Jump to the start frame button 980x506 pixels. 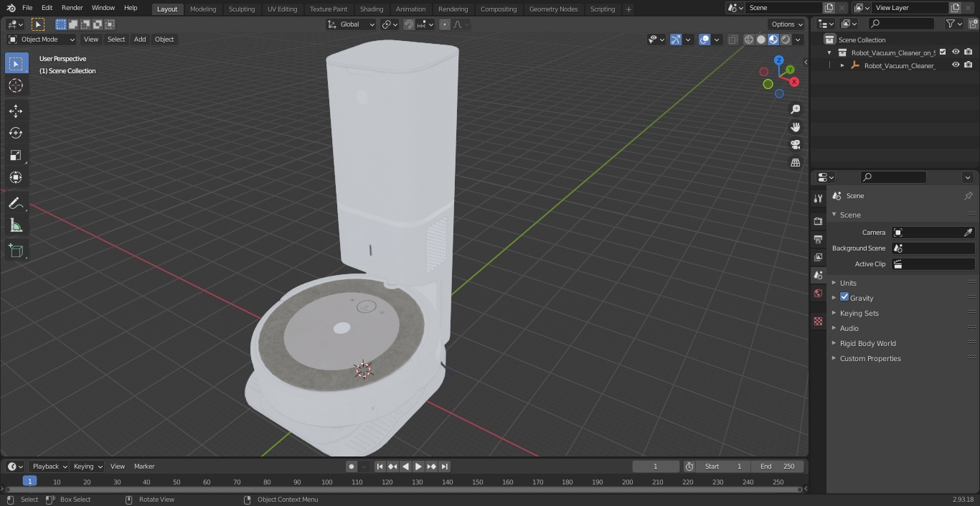coord(380,467)
